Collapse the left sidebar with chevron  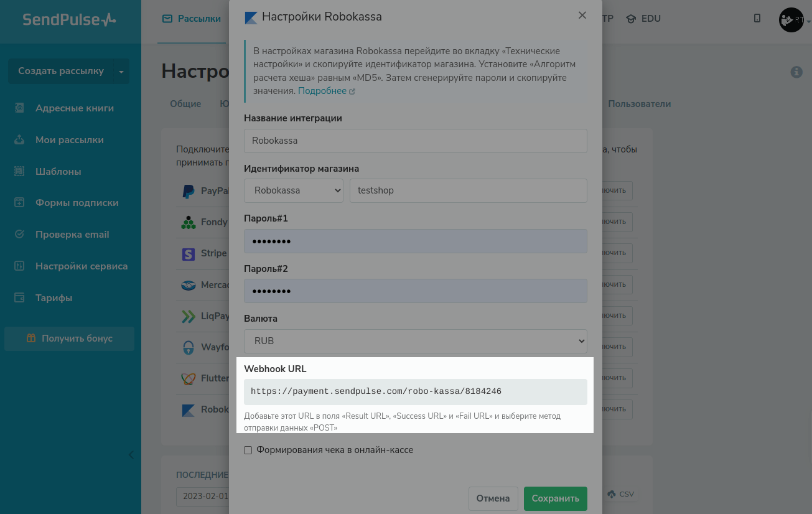pyautogui.click(x=131, y=455)
